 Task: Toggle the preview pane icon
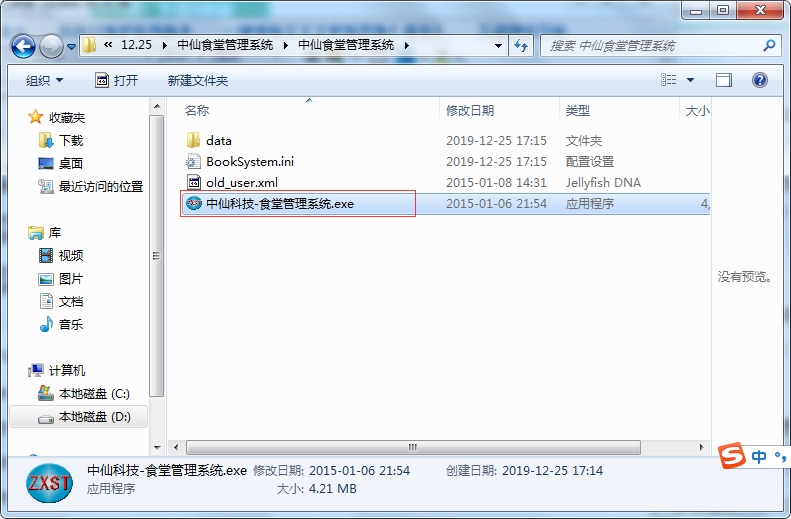click(724, 80)
